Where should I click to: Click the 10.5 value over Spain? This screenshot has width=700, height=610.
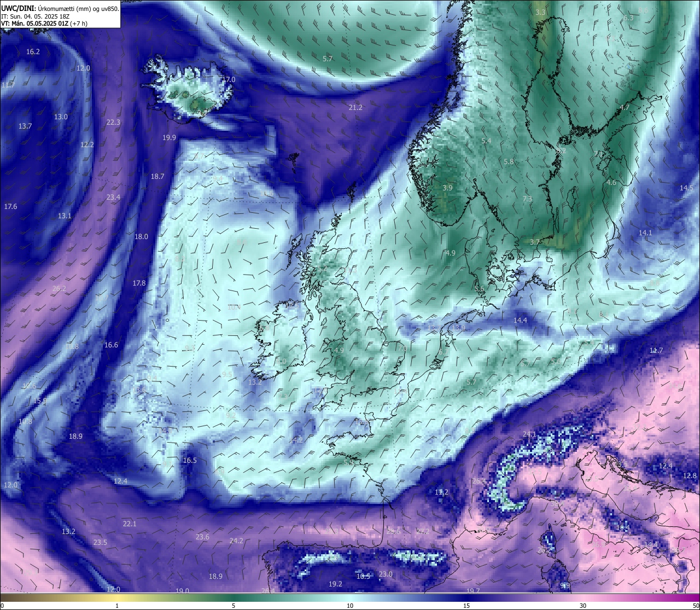[x=363, y=577]
